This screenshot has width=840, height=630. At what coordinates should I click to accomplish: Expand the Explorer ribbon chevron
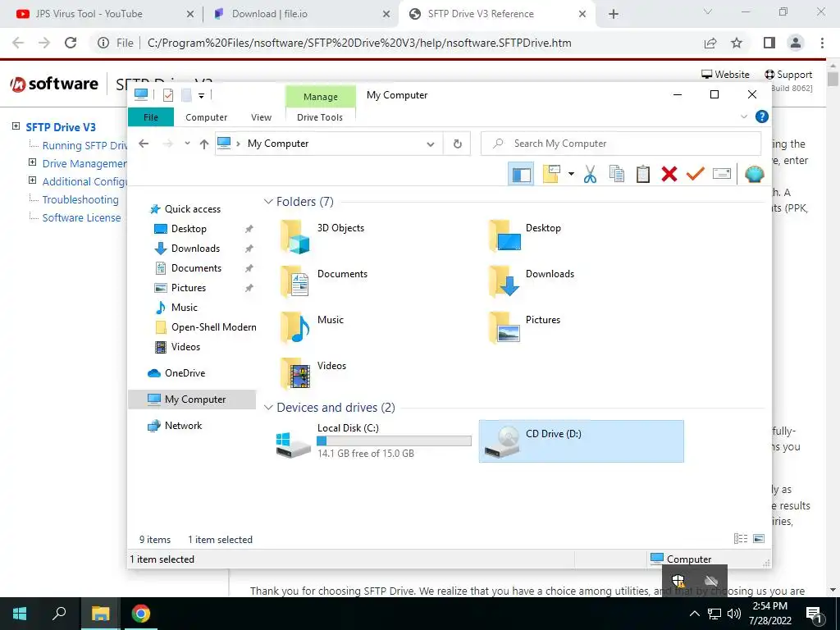[743, 116]
